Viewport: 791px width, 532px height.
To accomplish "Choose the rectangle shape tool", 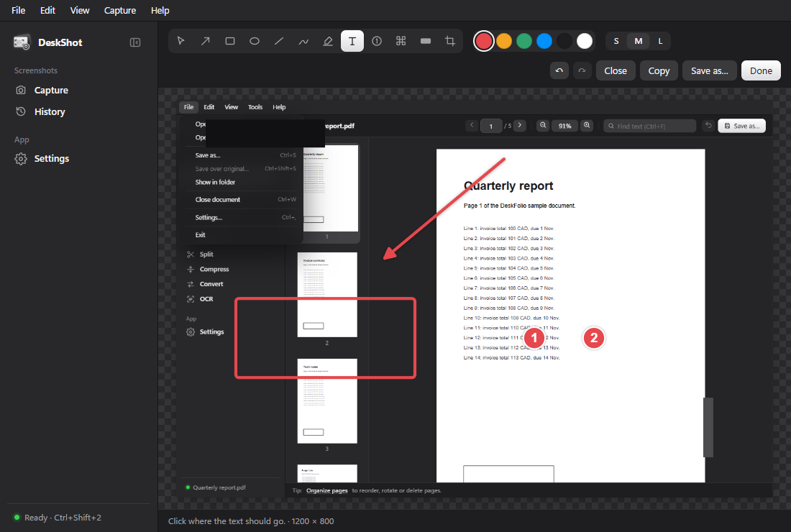I will point(230,42).
